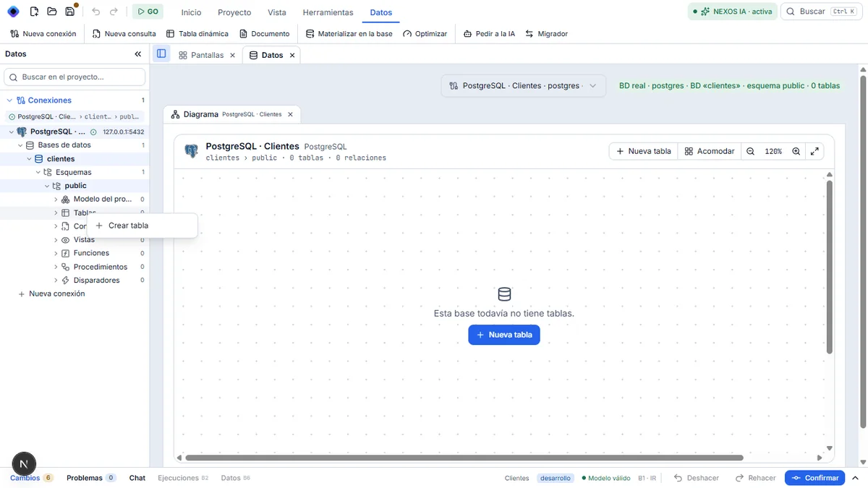
Task: Click the Confirmar button
Action: [815, 478]
